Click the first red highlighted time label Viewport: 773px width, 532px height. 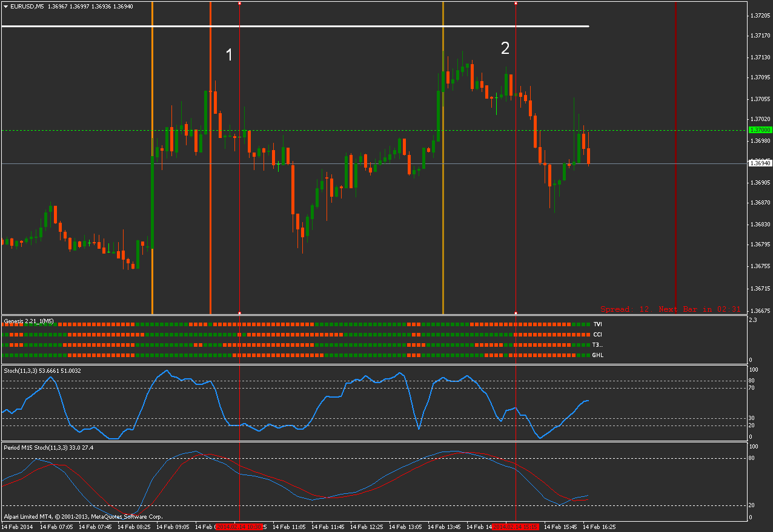[x=241, y=527]
